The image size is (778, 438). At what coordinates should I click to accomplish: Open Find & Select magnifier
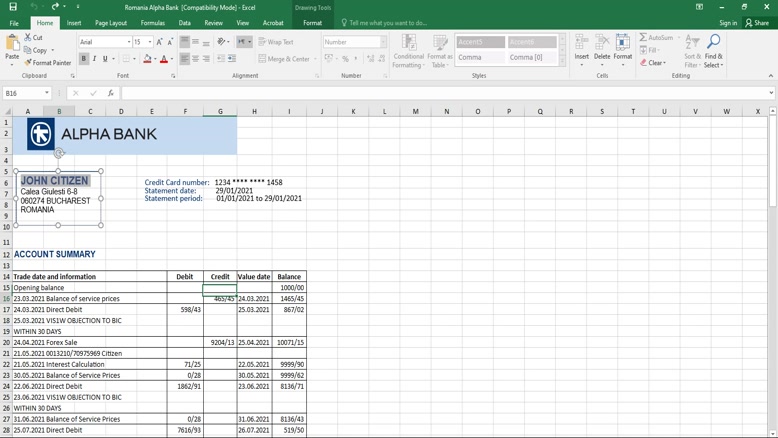point(713,43)
